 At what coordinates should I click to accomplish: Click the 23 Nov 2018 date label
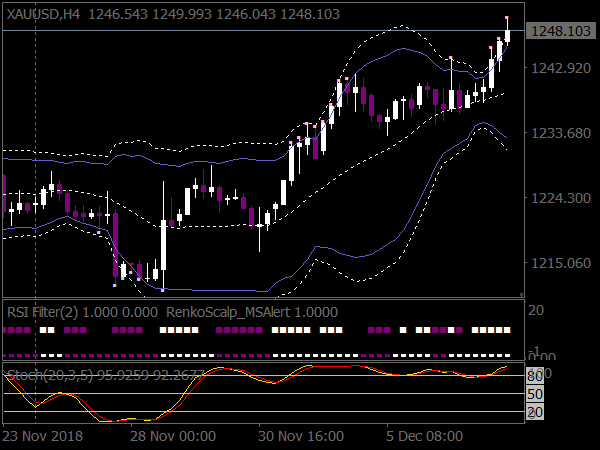pos(42,436)
